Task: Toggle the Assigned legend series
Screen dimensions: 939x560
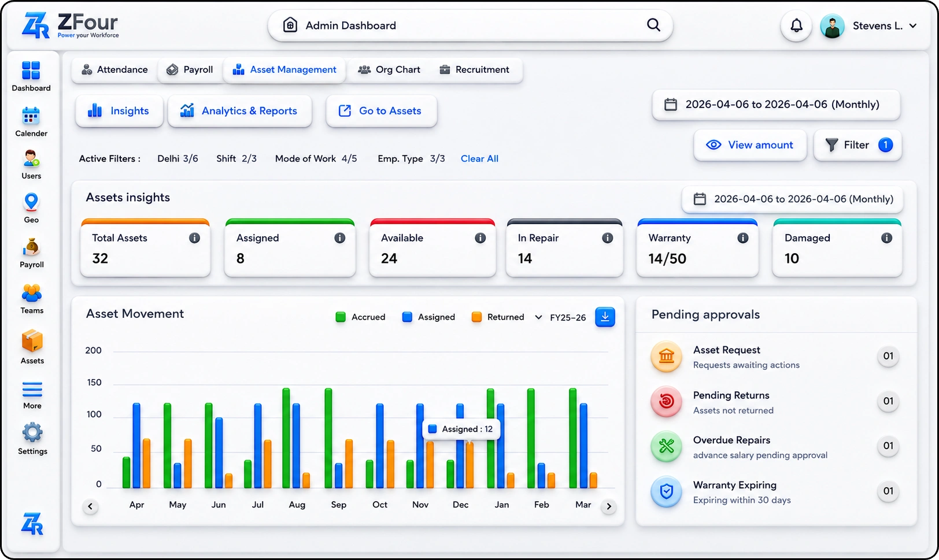Action: click(x=428, y=317)
